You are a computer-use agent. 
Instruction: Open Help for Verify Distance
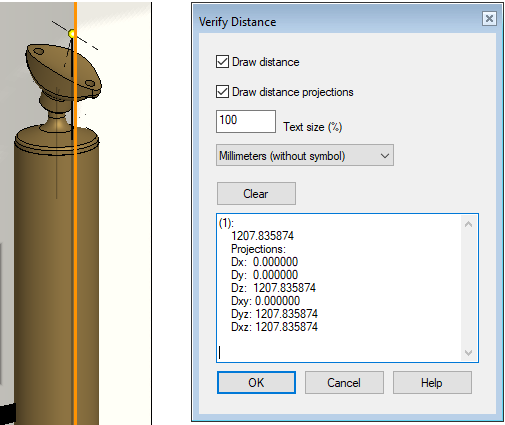pyautogui.click(x=432, y=382)
